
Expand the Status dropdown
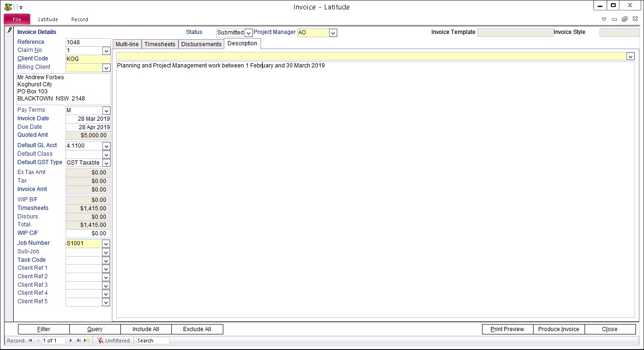248,33
